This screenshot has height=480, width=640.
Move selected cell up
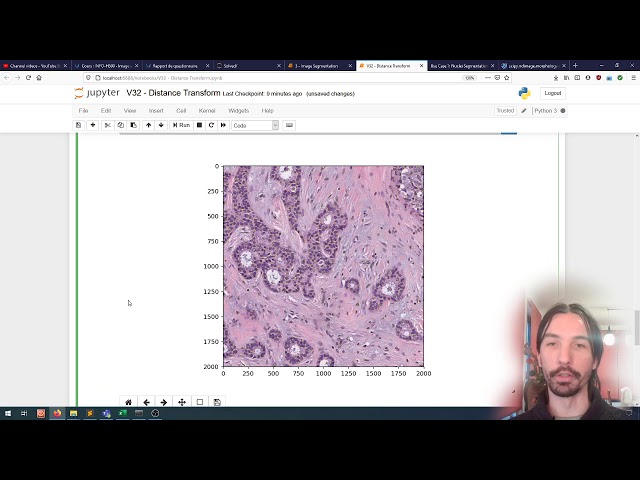tap(149, 125)
